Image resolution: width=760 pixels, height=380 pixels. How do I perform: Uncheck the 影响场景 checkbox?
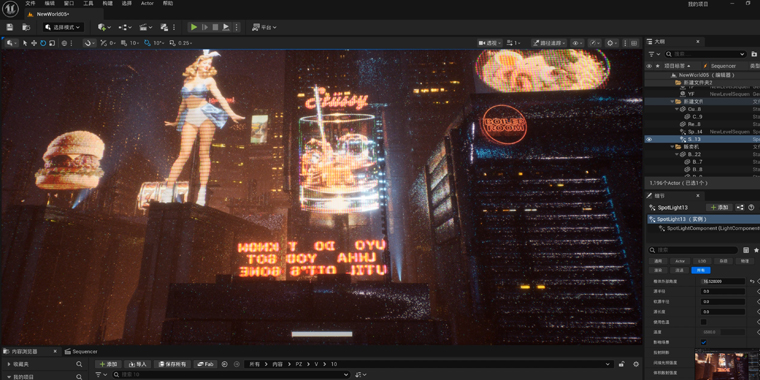click(x=704, y=342)
